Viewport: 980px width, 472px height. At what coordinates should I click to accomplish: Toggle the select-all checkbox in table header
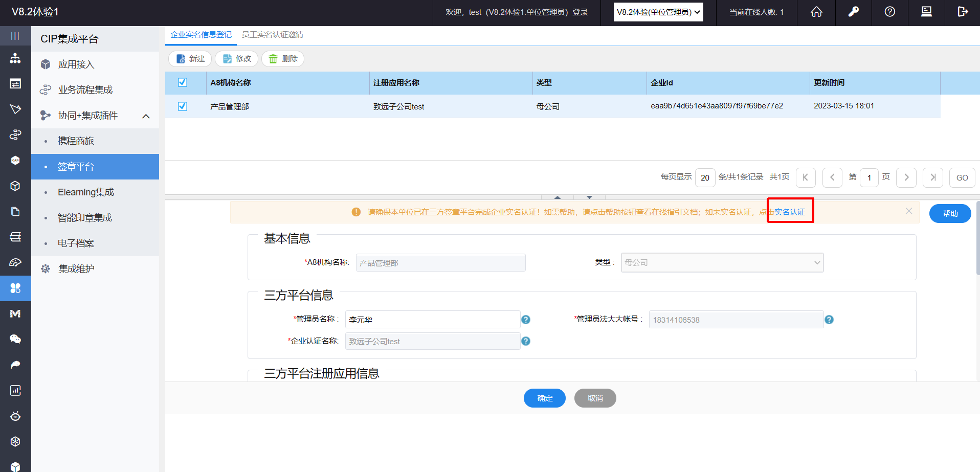click(x=183, y=82)
